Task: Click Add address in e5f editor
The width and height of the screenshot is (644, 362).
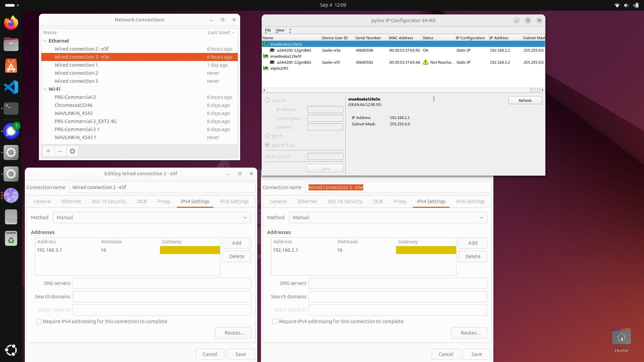Action: tap(236, 243)
